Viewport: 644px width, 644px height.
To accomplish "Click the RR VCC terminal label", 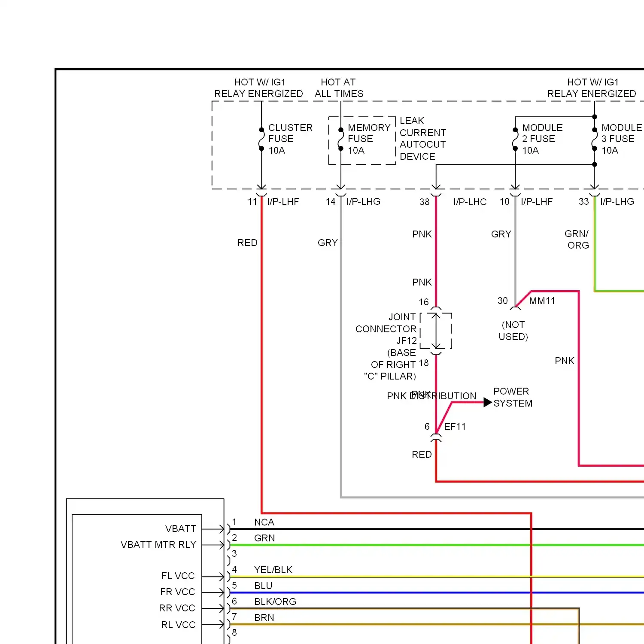I will pyautogui.click(x=177, y=608).
